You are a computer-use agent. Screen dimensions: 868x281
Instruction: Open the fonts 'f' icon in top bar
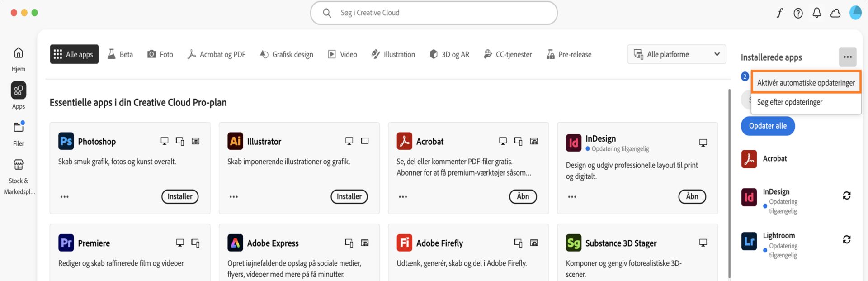pos(780,13)
